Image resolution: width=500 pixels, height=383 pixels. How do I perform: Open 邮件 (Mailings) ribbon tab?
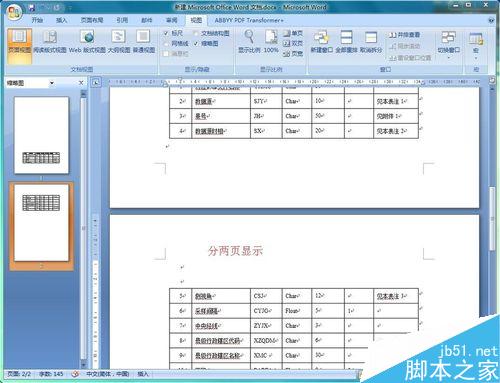click(x=147, y=20)
